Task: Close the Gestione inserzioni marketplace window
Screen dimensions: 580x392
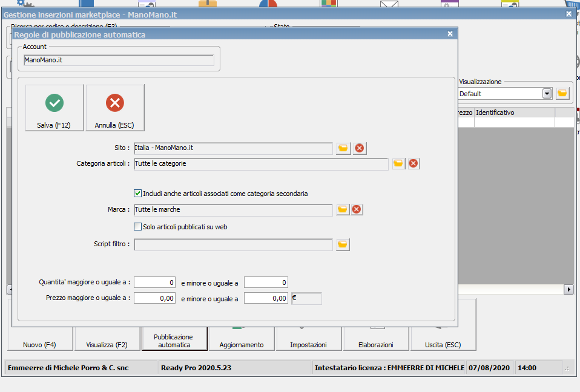Action: pos(569,14)
